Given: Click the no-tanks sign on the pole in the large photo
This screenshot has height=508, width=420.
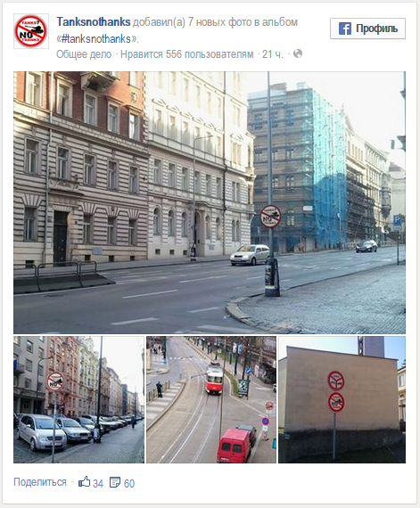Looking at the screenshot, I should (x=270, y=216).
